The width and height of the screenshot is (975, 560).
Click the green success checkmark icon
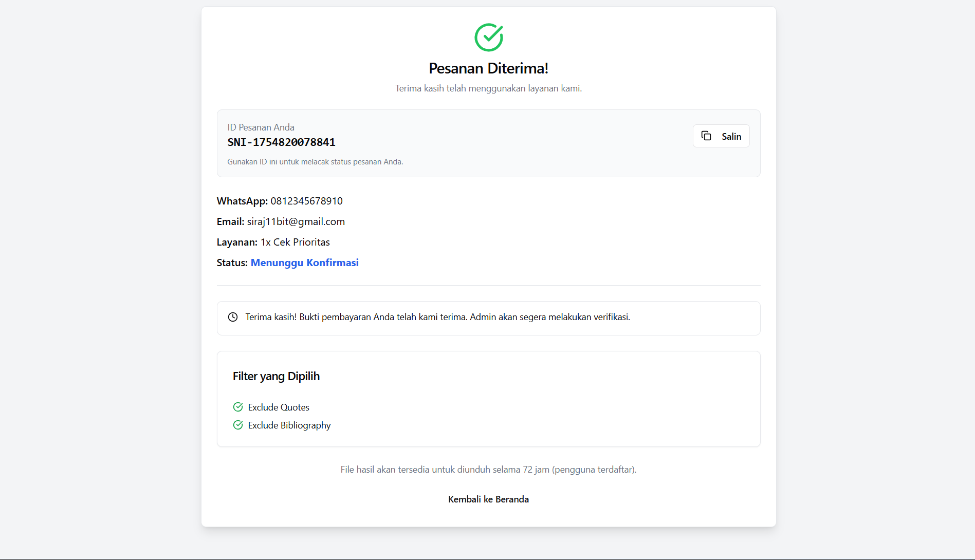click(x=488, y=37)
